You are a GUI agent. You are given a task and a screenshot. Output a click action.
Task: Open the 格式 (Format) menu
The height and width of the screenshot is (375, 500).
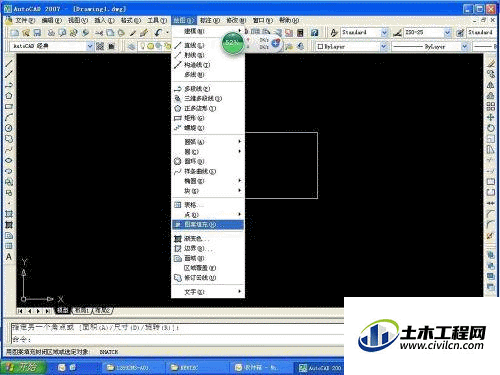pyautogui.click(x=131, y=21)
